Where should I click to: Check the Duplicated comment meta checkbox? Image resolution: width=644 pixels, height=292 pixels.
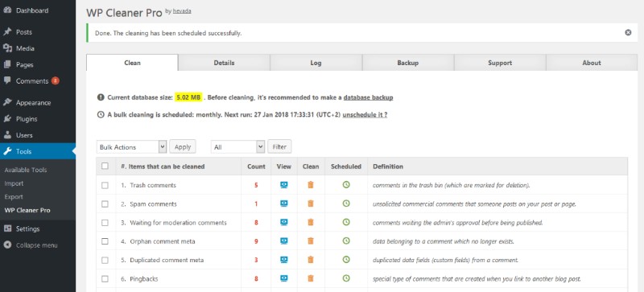point(105,260)
